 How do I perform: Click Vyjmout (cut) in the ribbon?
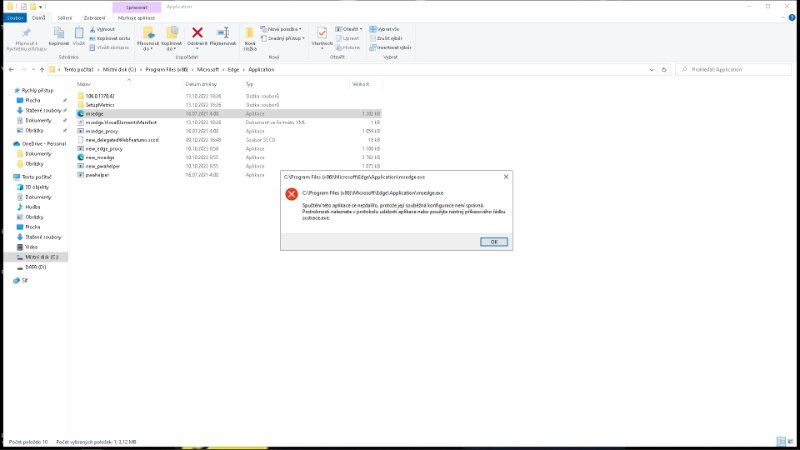pyautogui.click(x=102, y=30)
